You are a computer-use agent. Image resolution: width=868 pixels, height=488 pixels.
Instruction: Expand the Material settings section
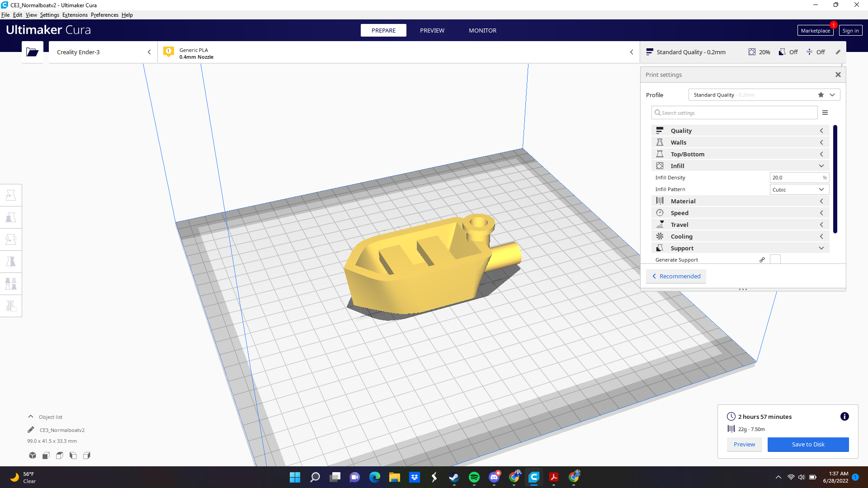click(740, 201)
